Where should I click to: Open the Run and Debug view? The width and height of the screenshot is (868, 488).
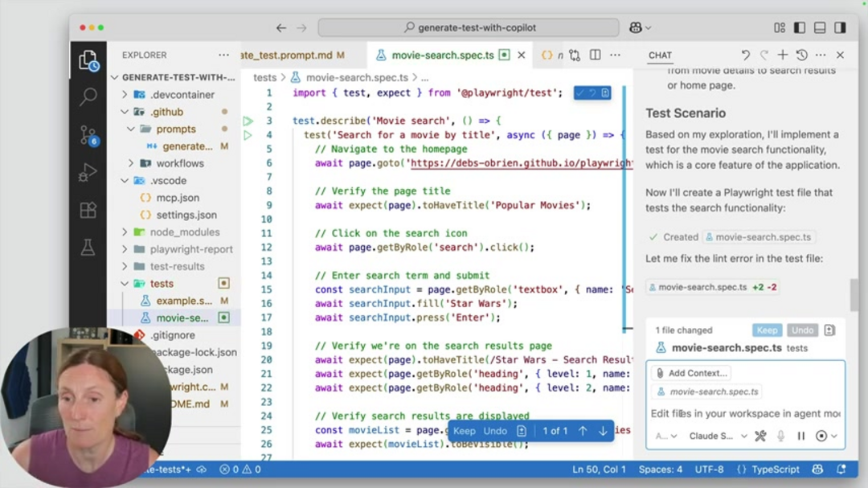[88, 173]
